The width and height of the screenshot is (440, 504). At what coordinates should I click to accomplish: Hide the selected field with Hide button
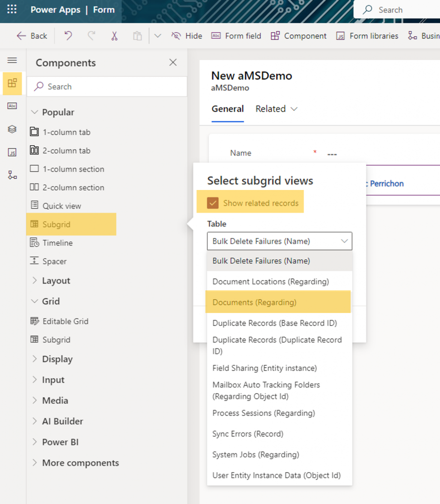pos(187,35)
